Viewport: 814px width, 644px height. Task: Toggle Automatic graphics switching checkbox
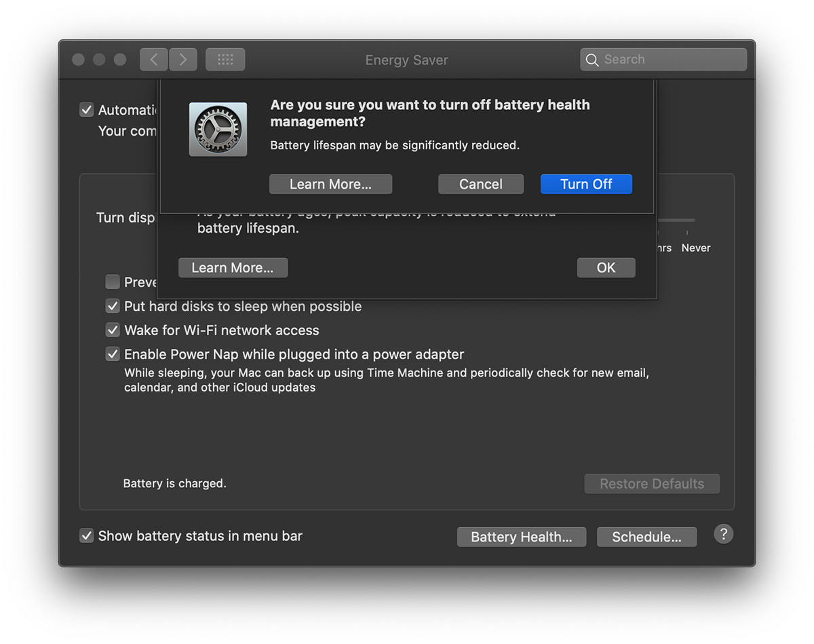coord(87,110)
